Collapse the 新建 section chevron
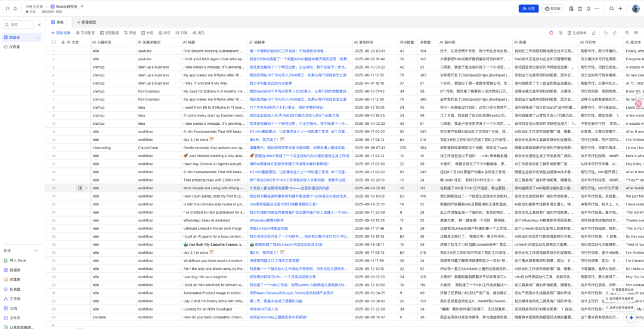 [36, 251]
